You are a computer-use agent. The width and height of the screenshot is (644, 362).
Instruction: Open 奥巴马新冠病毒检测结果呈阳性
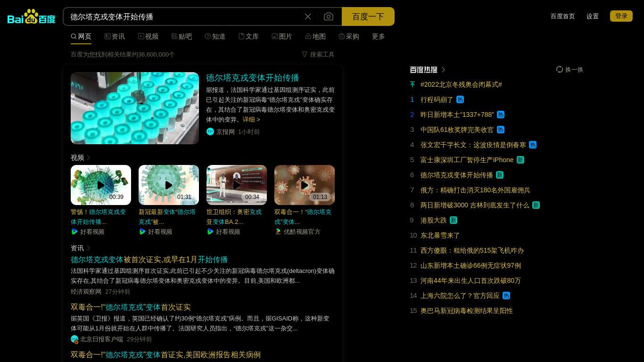tap(467, 311)
